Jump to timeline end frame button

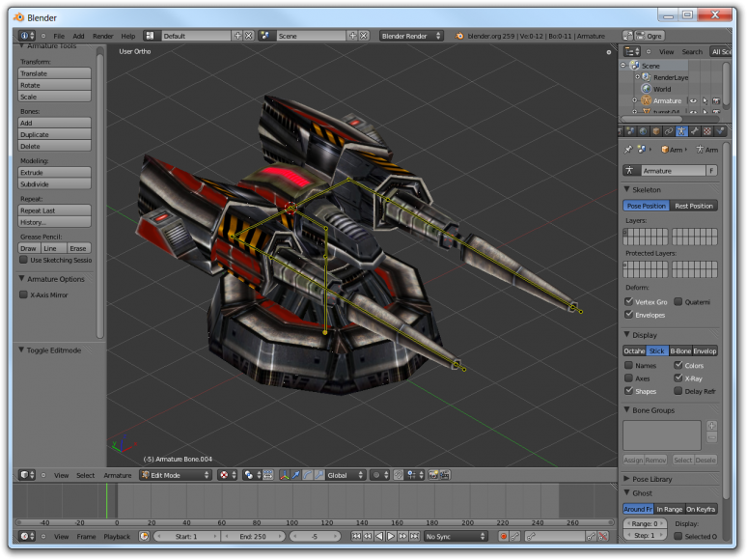(x=415, y=536)
